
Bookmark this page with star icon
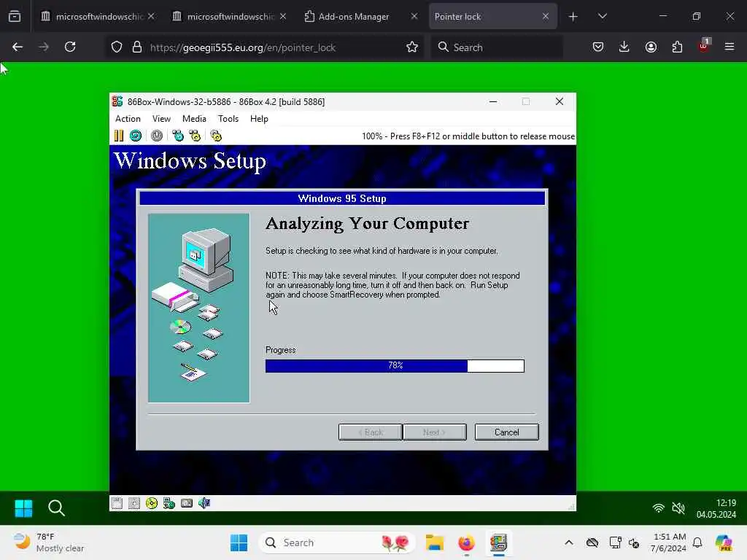(412, 47)
